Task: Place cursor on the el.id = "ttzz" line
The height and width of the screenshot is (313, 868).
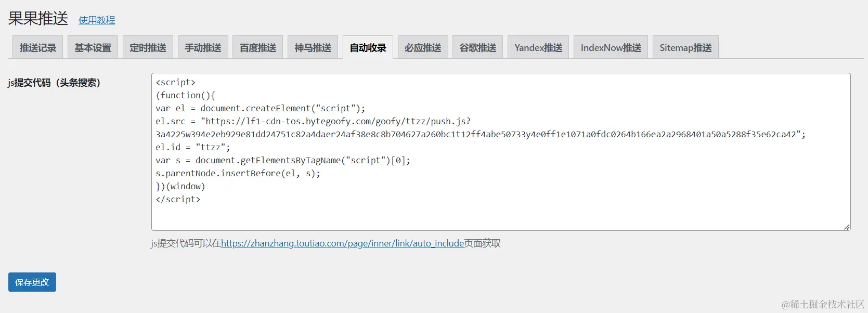Action: coord(193,147)
